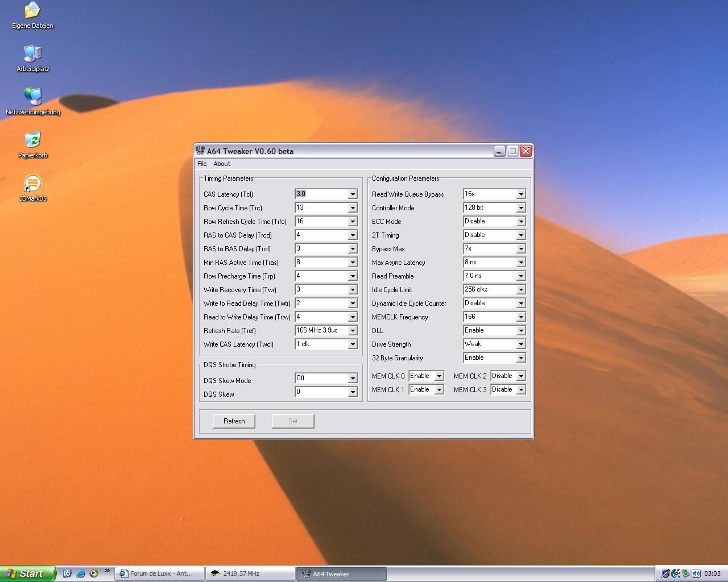The image size is (728, 582).
Task: Click the third system tray icon
Action: [686, 573]
